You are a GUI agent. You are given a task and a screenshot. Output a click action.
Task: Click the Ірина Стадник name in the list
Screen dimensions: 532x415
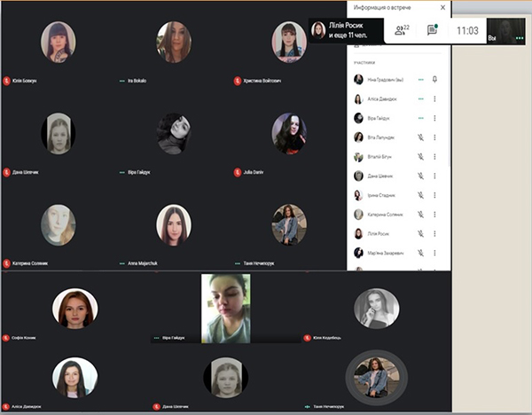click(x=381, y=195)
